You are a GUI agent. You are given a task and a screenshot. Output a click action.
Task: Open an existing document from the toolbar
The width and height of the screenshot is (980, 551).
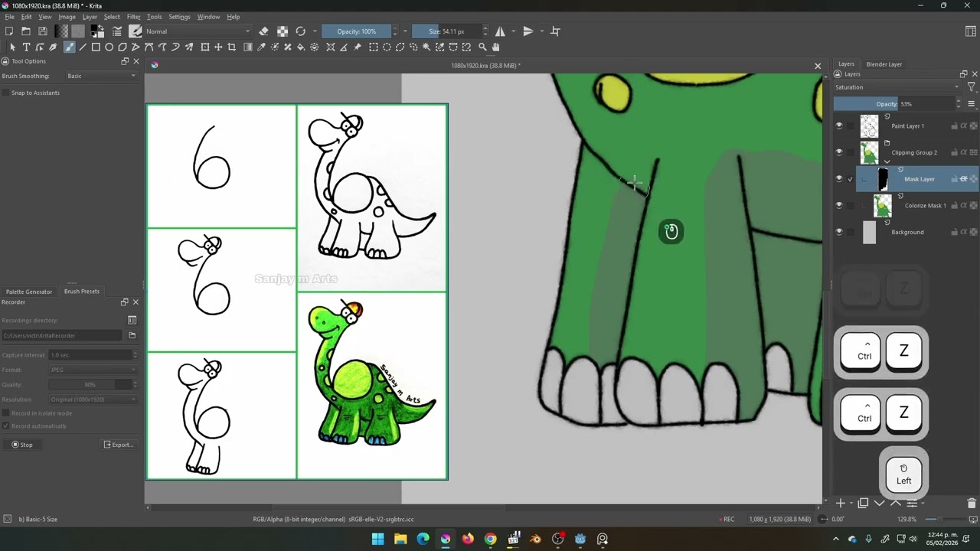click(x=26, y=31)
